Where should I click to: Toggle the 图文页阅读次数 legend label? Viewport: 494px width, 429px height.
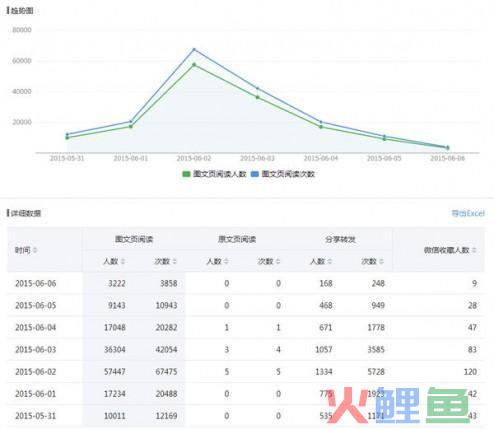click(x=288, y=174)
